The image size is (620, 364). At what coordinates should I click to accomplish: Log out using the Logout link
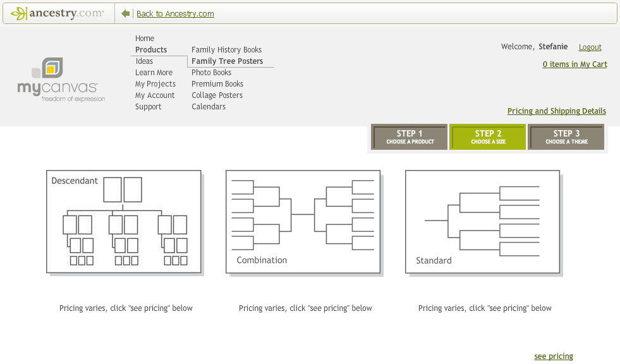click(x=590, y=47)
